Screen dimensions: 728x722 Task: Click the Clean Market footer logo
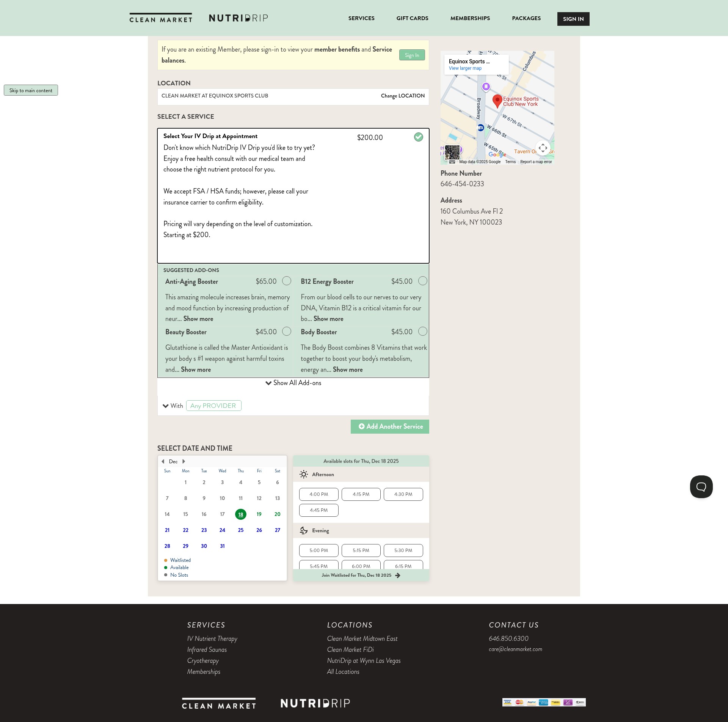click(219, 704)
